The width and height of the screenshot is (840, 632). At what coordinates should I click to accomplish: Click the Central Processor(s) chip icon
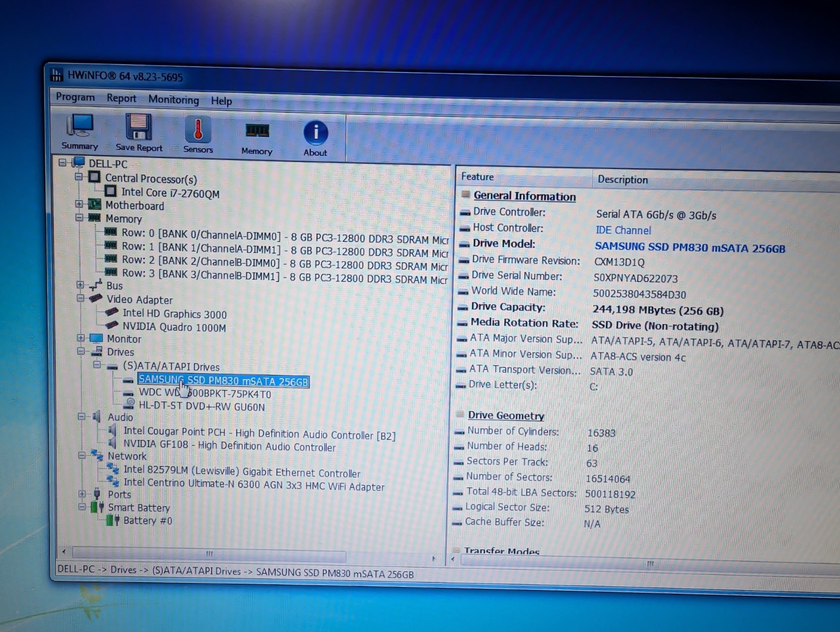[x=94, y=177]
